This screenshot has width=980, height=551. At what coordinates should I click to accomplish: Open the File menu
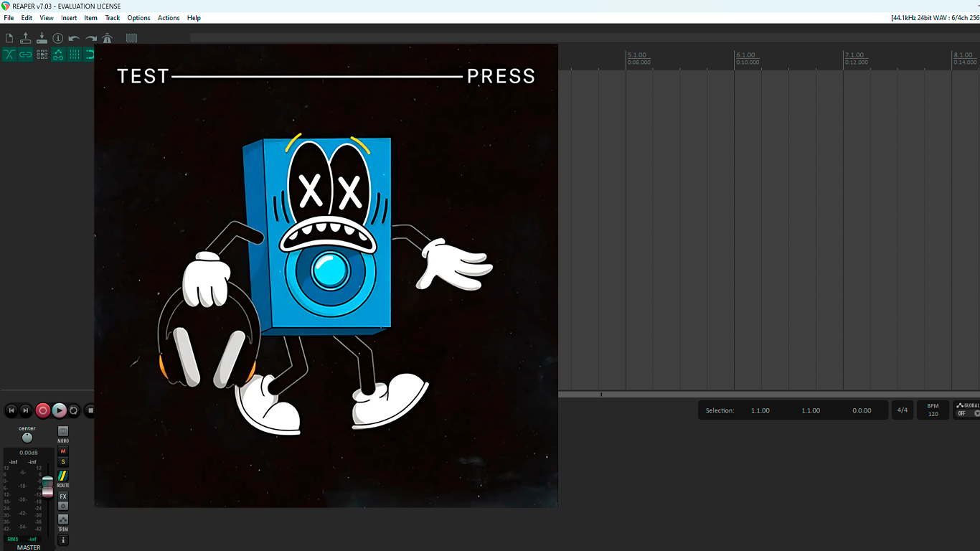click(x=9, y=18)
